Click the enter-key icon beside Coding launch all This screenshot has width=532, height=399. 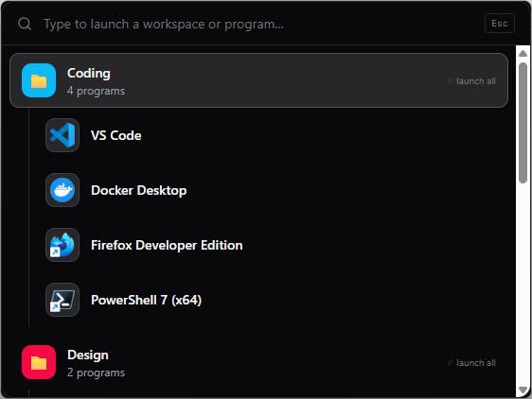tap(451, 81)
